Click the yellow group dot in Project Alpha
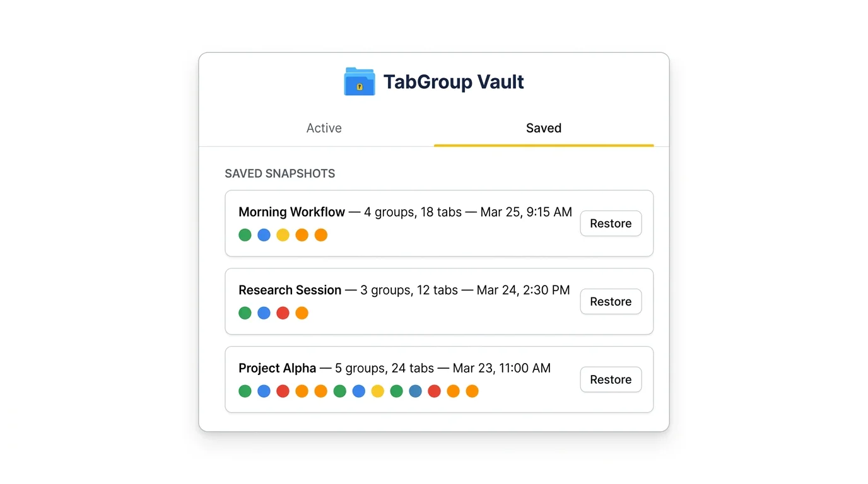Viewport: 868px width, 484px height. click(x=377, y=391)
